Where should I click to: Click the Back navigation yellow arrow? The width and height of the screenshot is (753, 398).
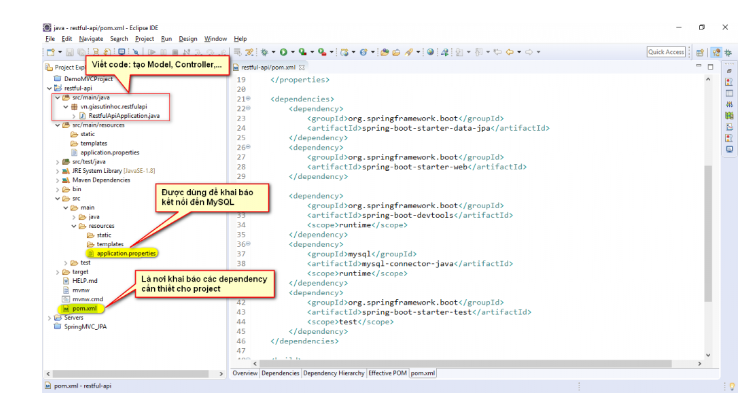pyautogui.click(x=510, y=52)
